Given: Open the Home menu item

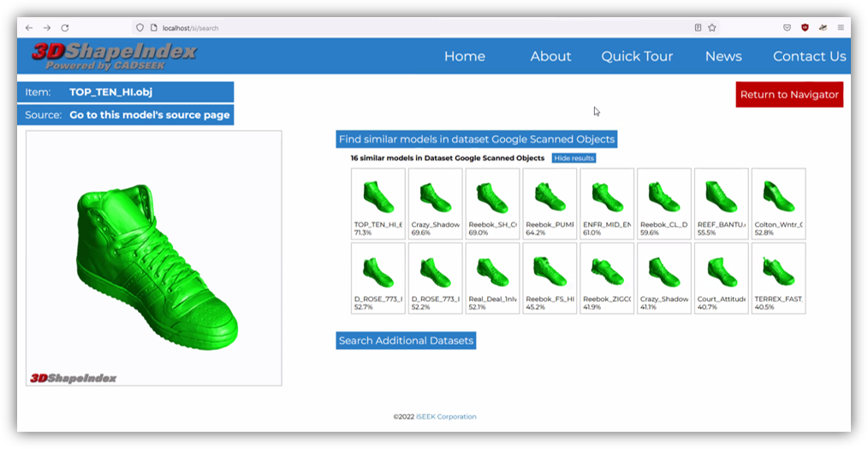Looking at the screenshot, I should 464,56.
